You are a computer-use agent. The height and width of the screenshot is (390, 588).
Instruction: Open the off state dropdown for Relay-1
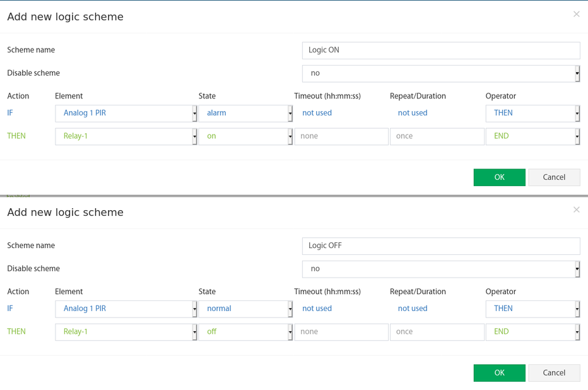point(245,332)
